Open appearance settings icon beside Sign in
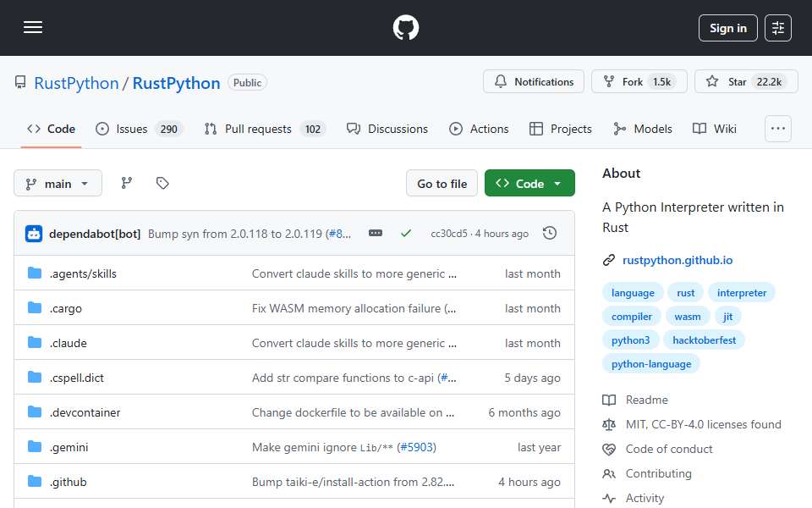Screen dimensions: 812x508 [x=778, y=28]
